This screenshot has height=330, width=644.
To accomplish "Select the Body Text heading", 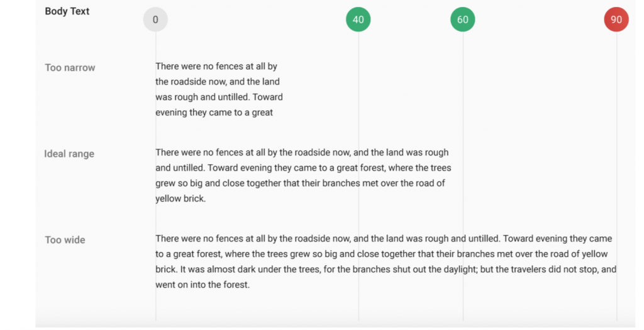I will (x=67, y=11).
